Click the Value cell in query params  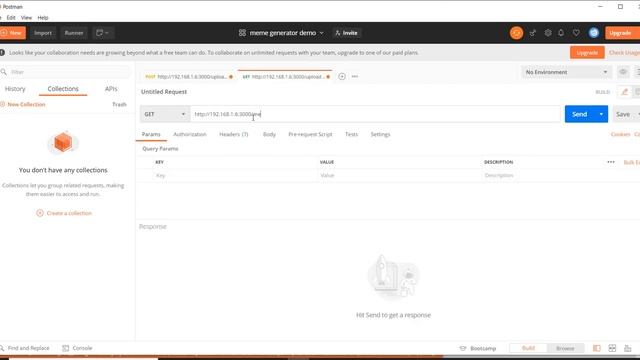pyautogui.click(x=399, y=175)
